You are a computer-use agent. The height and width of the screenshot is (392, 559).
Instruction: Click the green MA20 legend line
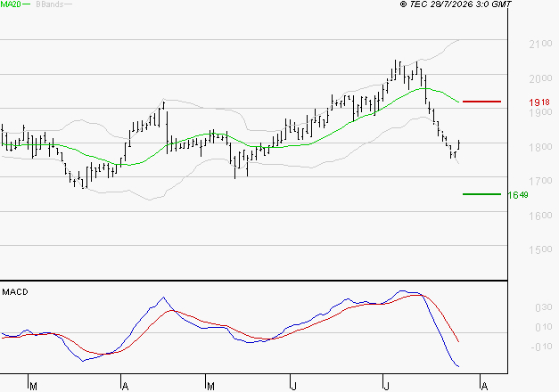(27, 4)
